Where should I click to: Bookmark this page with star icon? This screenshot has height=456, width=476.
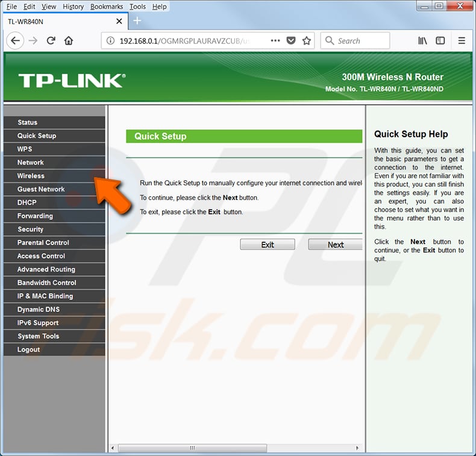(x=307, y=41)
